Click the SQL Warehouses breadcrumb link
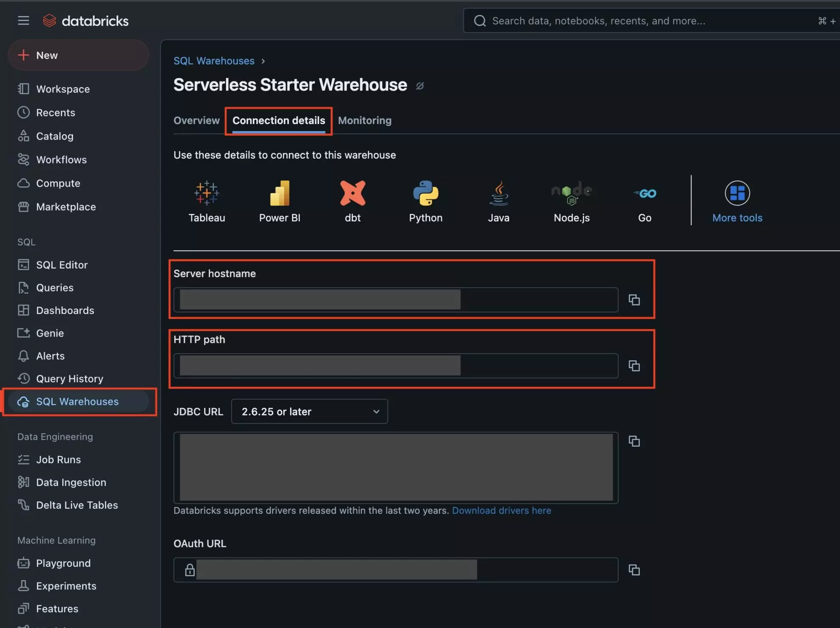 (214, 61)
